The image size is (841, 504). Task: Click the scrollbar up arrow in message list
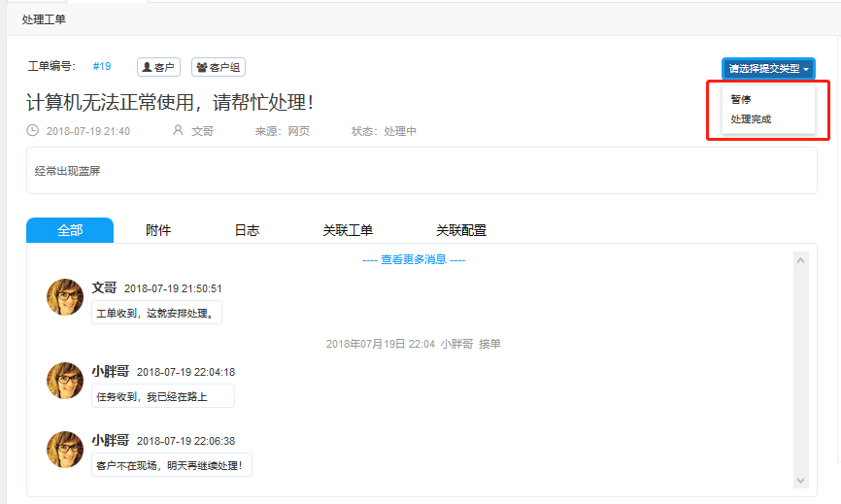pos(800,259)
